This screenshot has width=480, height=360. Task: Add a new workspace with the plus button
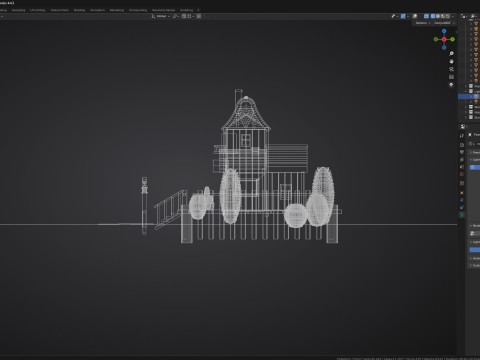point(198,10)
